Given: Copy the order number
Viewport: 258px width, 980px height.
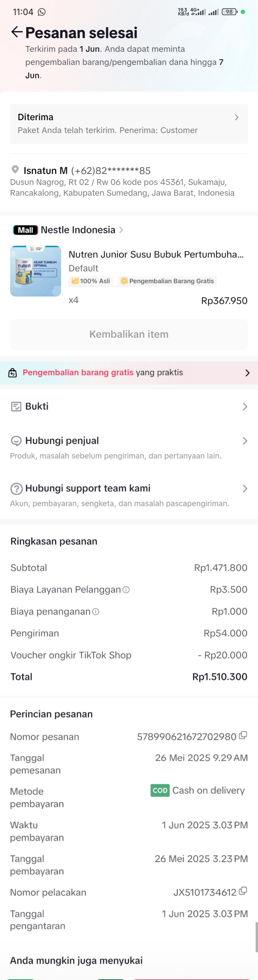Looking at the screenshot, I should pyautogui.click(x=243, y=735).
